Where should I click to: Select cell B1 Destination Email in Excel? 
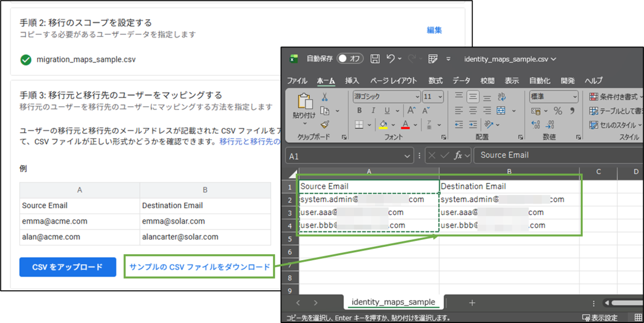coord(509,186)
